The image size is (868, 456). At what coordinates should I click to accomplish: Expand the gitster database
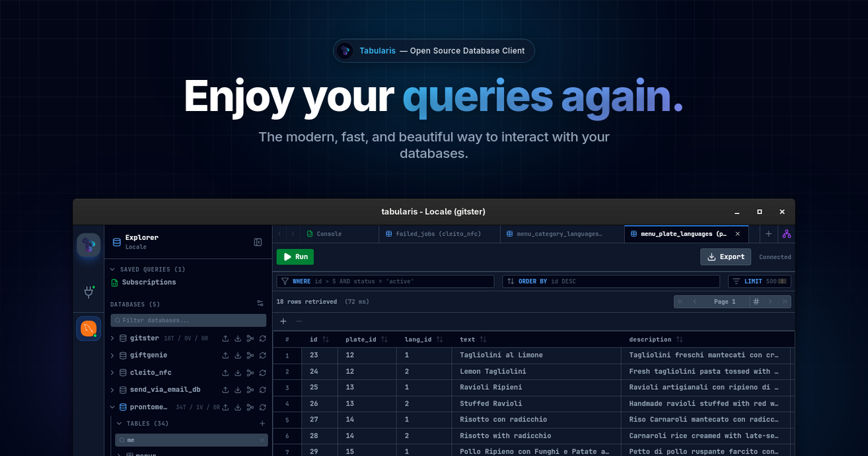pos(112,338)
